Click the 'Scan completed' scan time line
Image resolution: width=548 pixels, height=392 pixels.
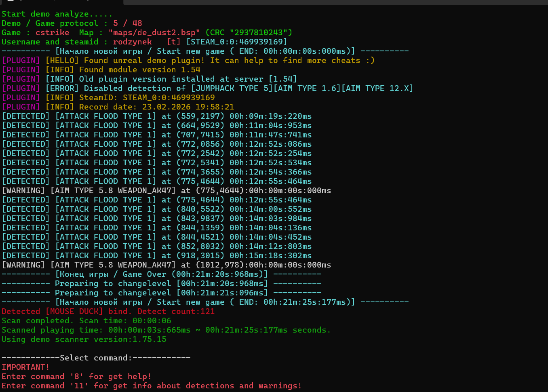click(x=86, y=321)
